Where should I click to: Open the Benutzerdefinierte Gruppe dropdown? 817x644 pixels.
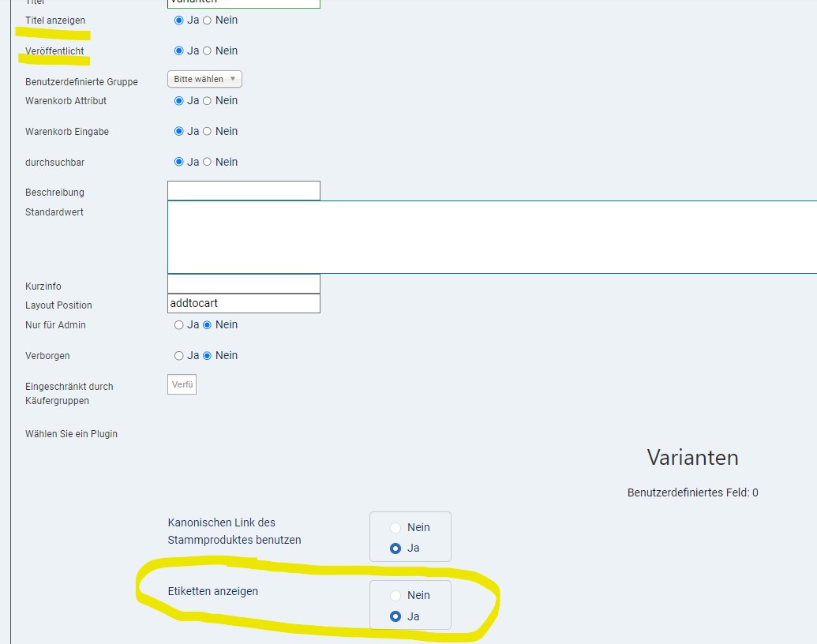point(204,79)
